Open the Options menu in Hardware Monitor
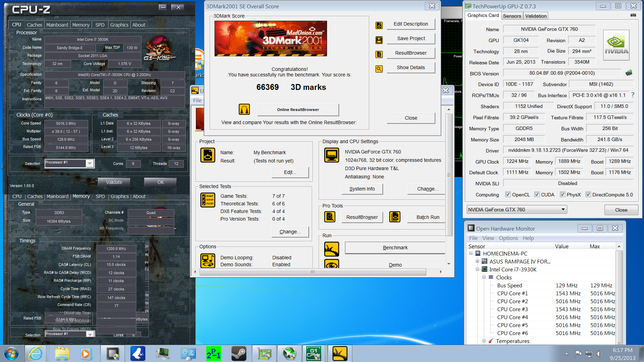Screen dimensions: 644x362 coord(508,238)
